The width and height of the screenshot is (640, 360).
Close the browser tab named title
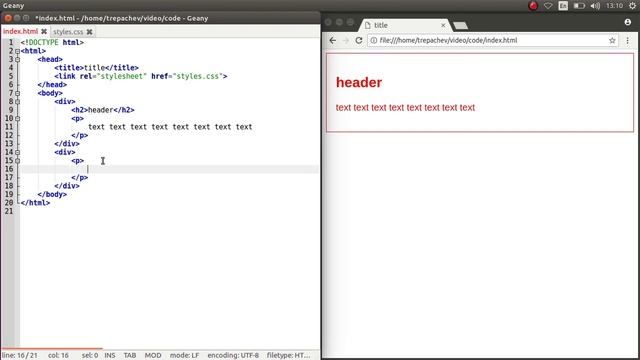pyautogui.click(x=443, y=25)
